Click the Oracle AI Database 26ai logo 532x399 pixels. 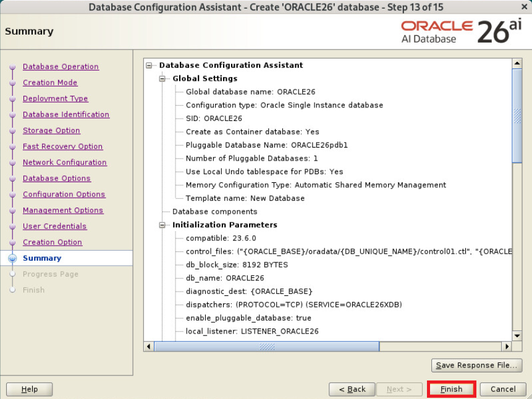tap(462, 31)
